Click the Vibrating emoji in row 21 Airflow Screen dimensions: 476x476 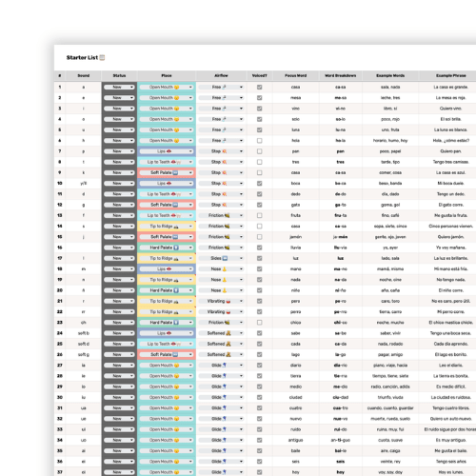(228, 301)
